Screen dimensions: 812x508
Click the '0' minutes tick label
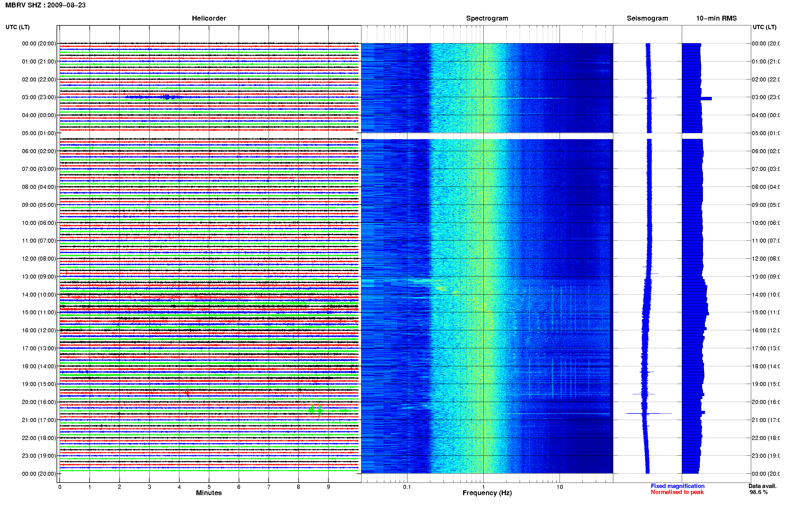pos(60,487)
